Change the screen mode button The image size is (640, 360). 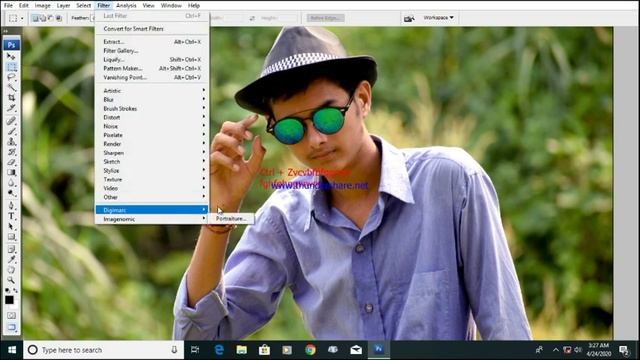click(x=11, y=327)
